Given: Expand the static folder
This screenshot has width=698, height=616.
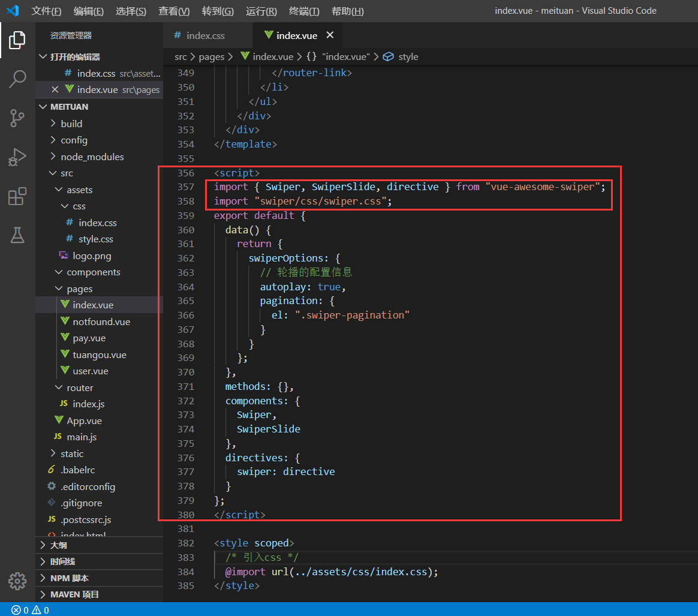Looking at the screenshot, I should [x=53, y=453].
